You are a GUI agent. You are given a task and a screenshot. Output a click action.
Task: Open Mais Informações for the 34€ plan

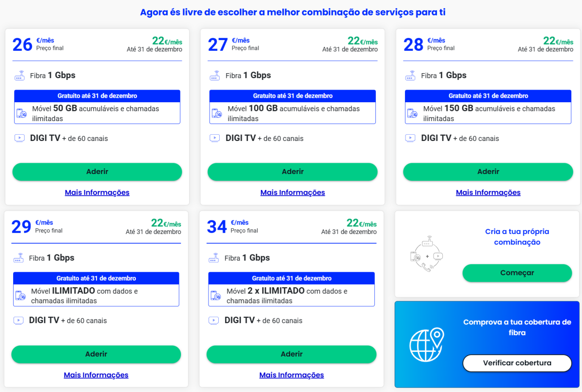point(291,375)
